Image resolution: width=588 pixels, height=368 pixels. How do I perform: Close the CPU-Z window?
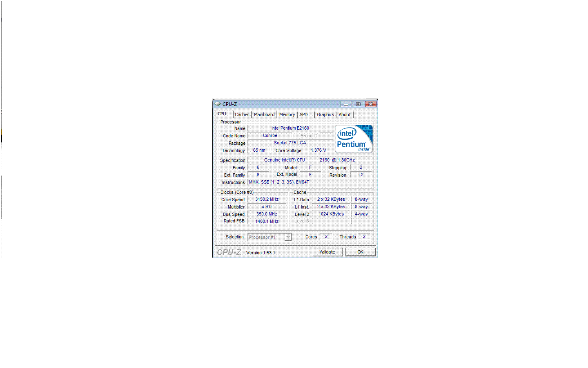(370, 104)
